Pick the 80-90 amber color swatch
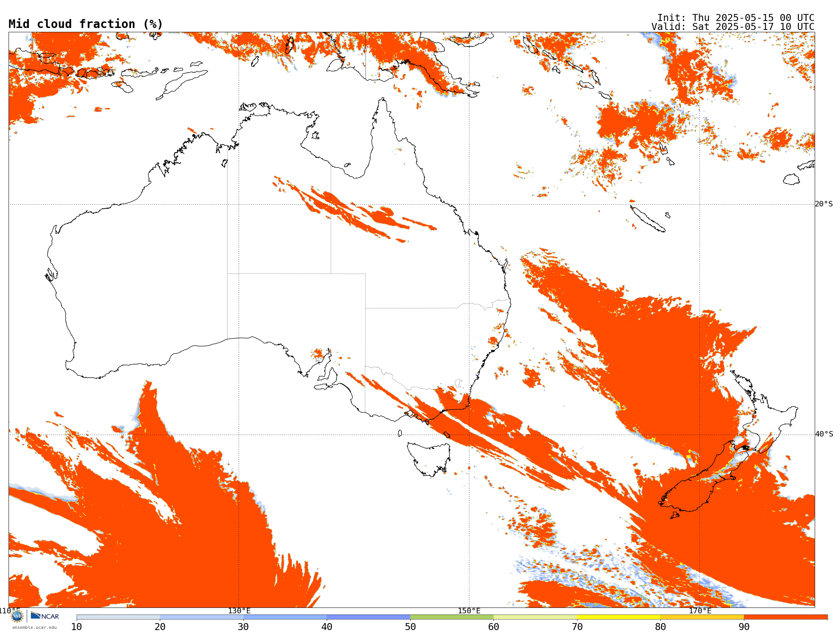The width and height of the screenshot is (840, 632). tap(702, 617)
